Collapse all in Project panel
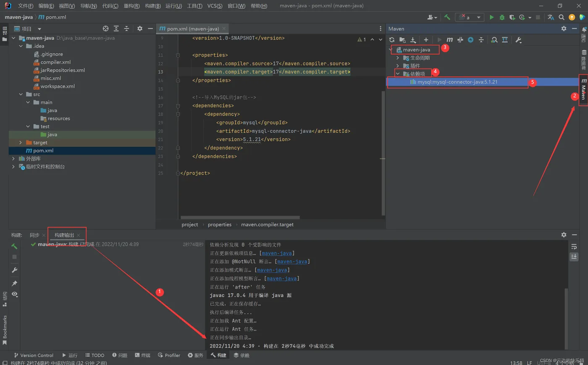Viewport: 588px width, 365px height. (126, 29)
